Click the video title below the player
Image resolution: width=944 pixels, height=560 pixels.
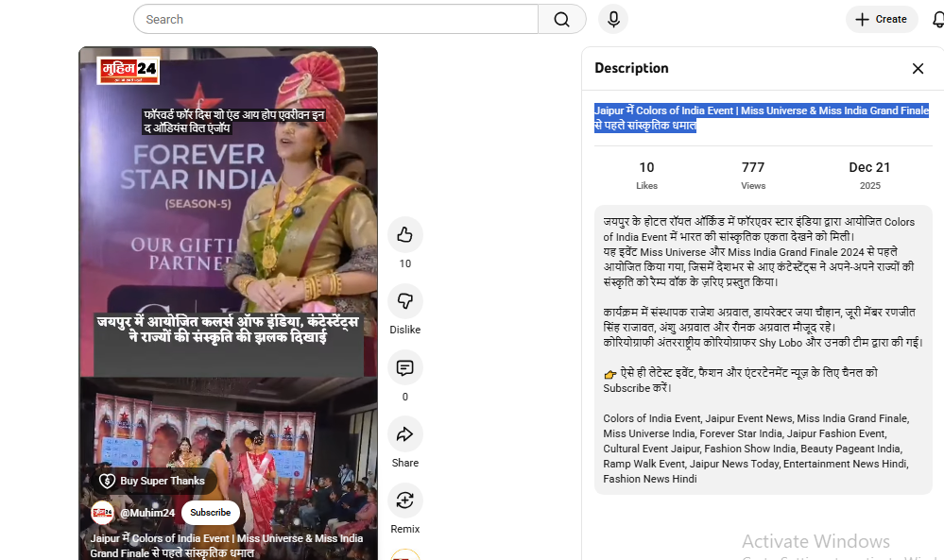227,545
